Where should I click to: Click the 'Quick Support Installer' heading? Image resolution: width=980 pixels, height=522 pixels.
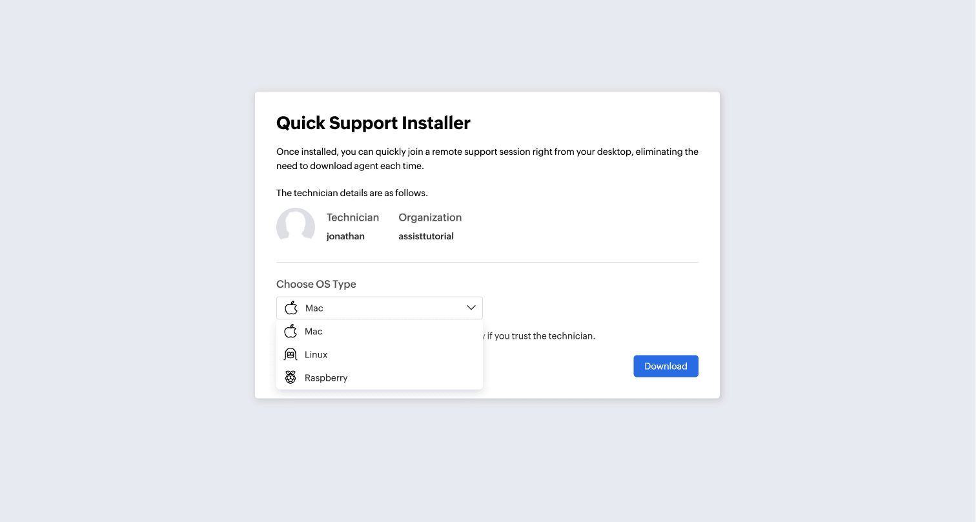click(373, 123)
